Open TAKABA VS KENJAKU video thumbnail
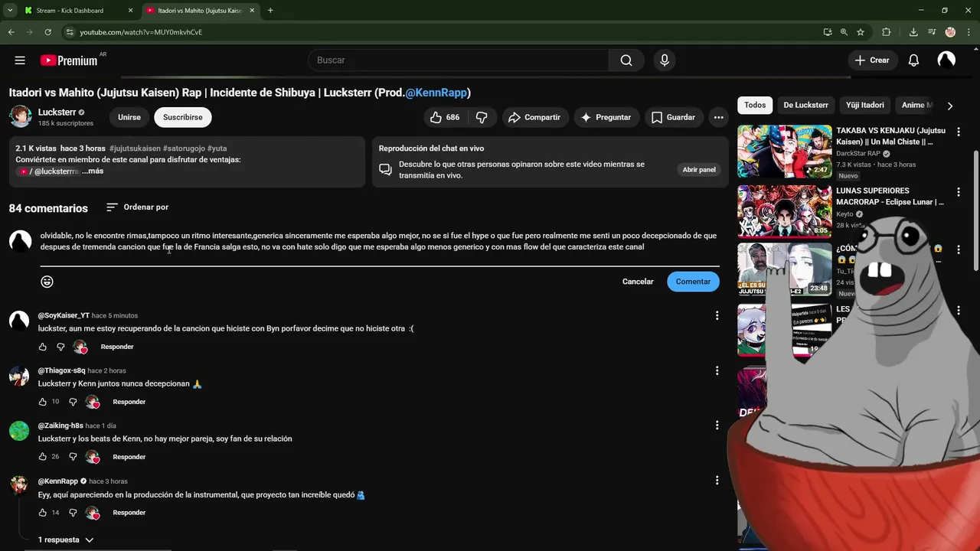Screen dimensions: 980x551 [x=785, y=152]
